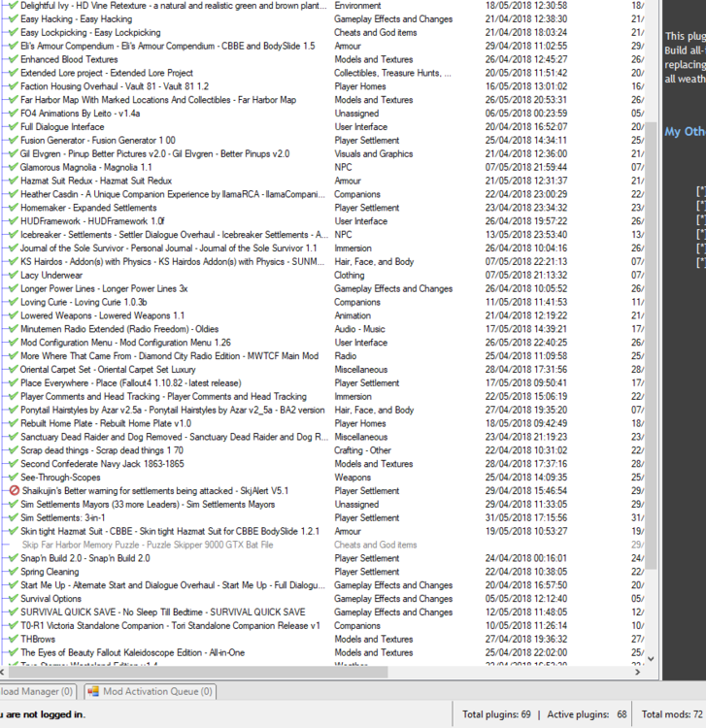Open the load Manager (0) tab
This screenshot has width=706, height=728.
(x=38, y=691)
